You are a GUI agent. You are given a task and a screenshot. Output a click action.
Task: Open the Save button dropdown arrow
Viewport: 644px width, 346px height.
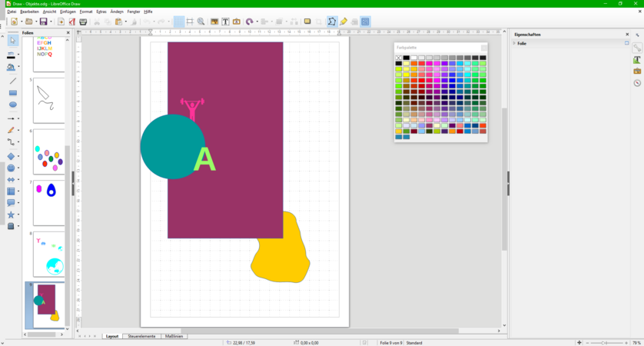point(51,22)
